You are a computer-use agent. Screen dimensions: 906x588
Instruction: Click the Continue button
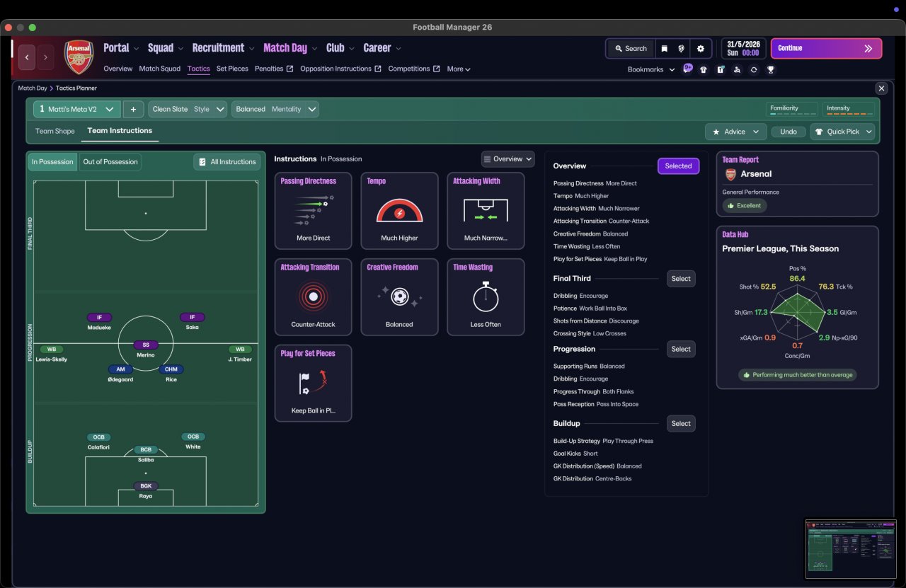click(x=826, y=49)
